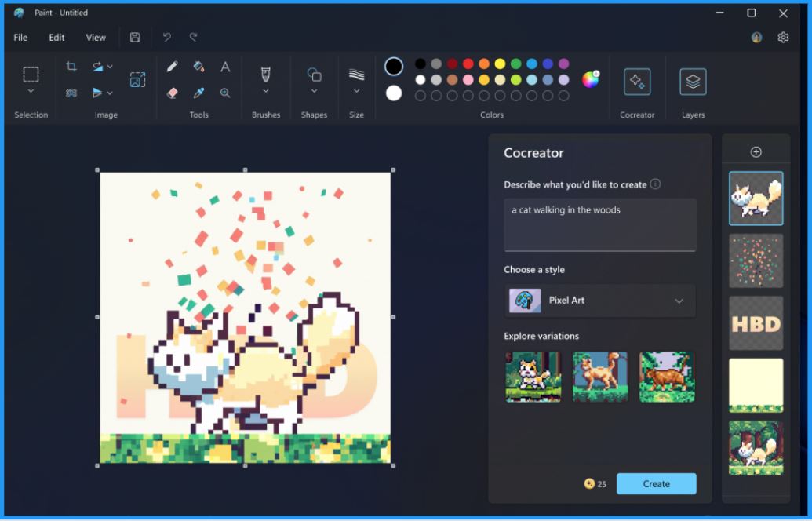This screenshot has height=521, width=812.
Task: Click the Resize and skew icon
Action: coord(138,80)
